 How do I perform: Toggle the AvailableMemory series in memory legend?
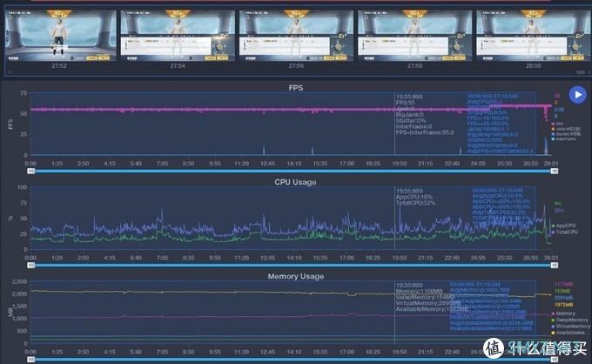[x=570, y=333]
